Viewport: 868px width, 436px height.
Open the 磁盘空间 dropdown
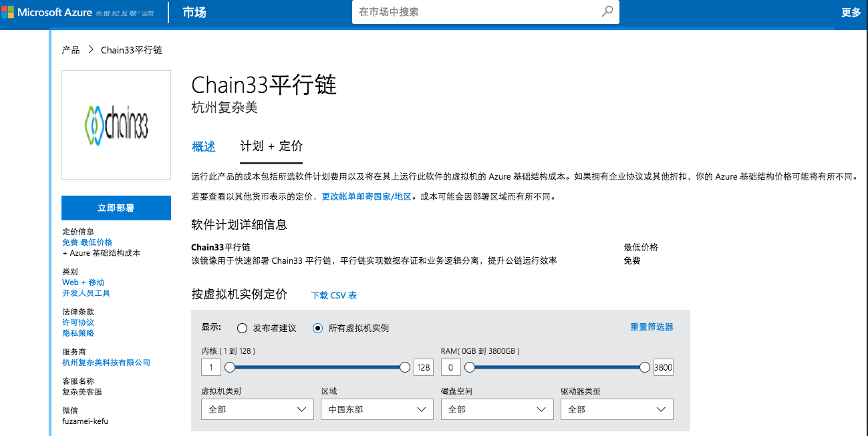[x=497, y=409]
